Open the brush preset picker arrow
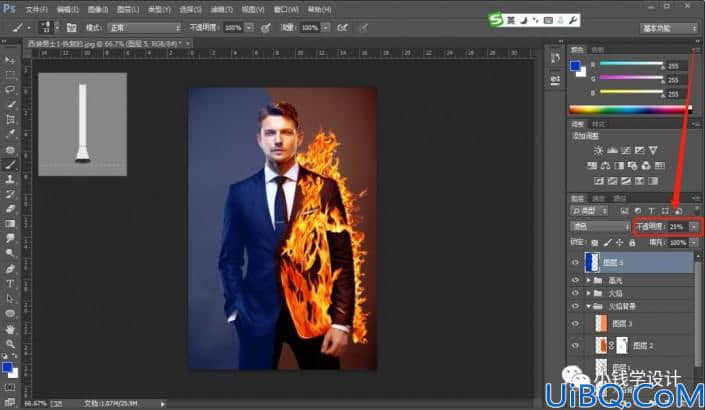Viewport: 705px width, 410px height. 57,28
